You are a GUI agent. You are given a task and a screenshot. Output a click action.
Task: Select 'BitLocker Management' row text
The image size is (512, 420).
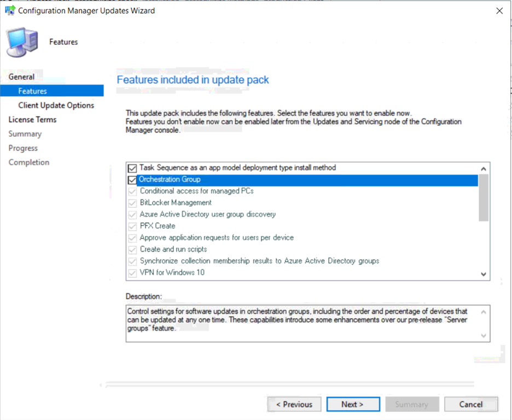click(x=176, y=203)
